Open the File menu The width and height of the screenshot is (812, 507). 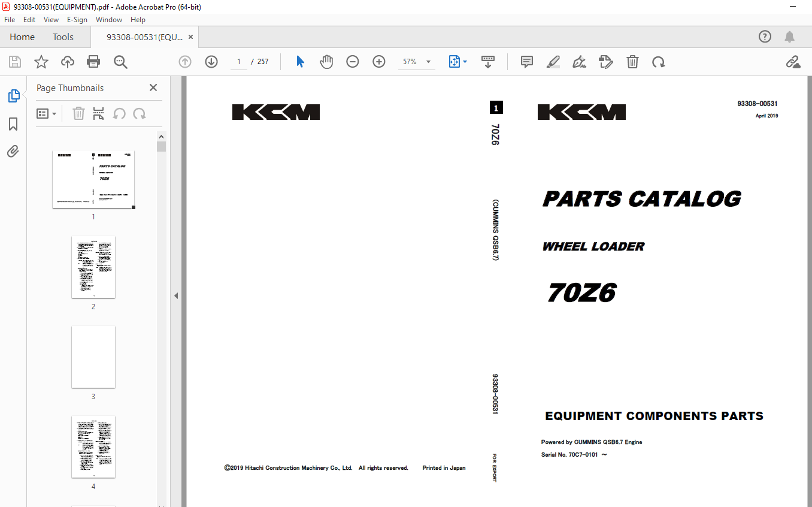pos(10,20)
